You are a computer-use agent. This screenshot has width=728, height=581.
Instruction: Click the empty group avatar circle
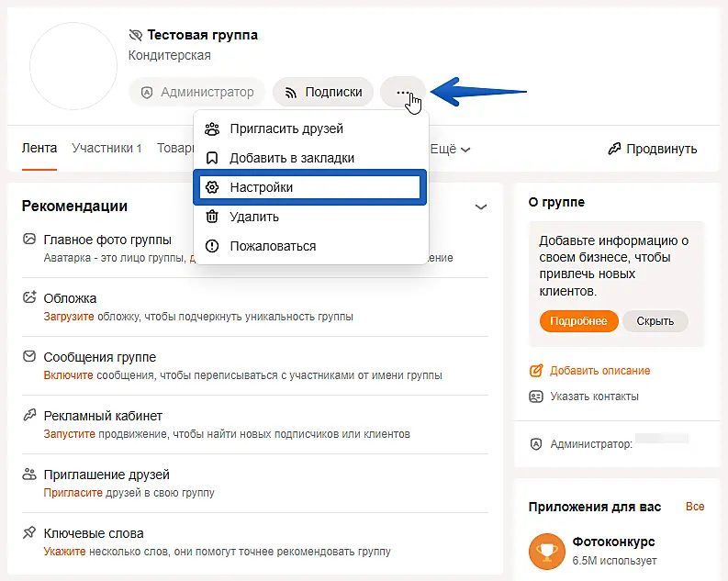[x=73, y=66]
